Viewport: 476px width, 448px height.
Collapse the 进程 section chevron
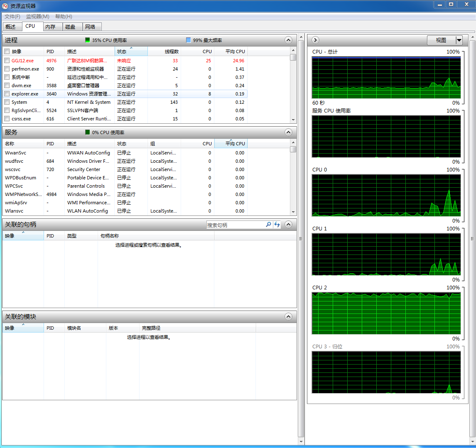288,40
